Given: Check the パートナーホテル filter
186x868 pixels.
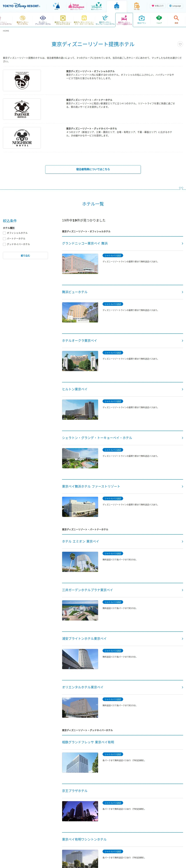Looking at the screenshot, I should 4,239.
